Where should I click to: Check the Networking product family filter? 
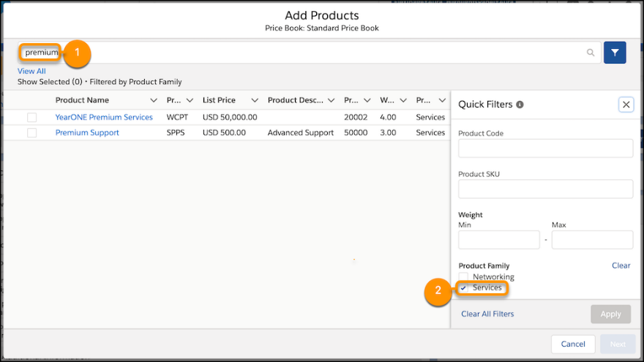coord(463,277)
